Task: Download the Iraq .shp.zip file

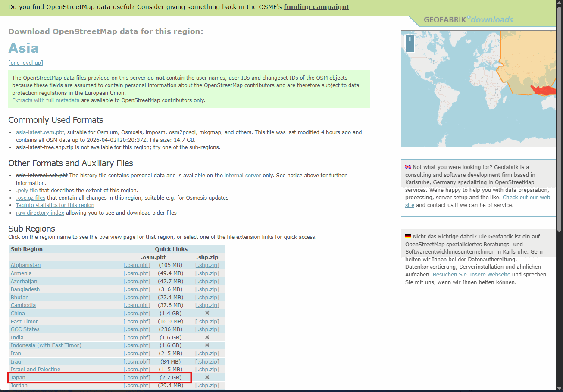Action: pos(207,362)
